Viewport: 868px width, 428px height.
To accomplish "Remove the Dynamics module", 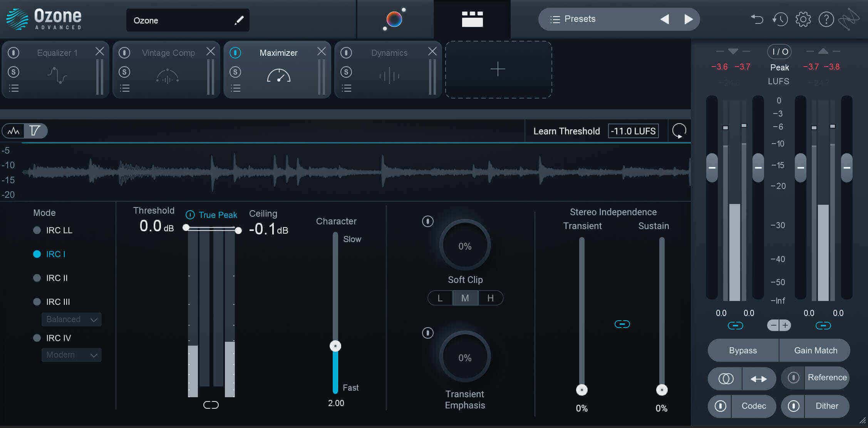I will tap(432, 51).
